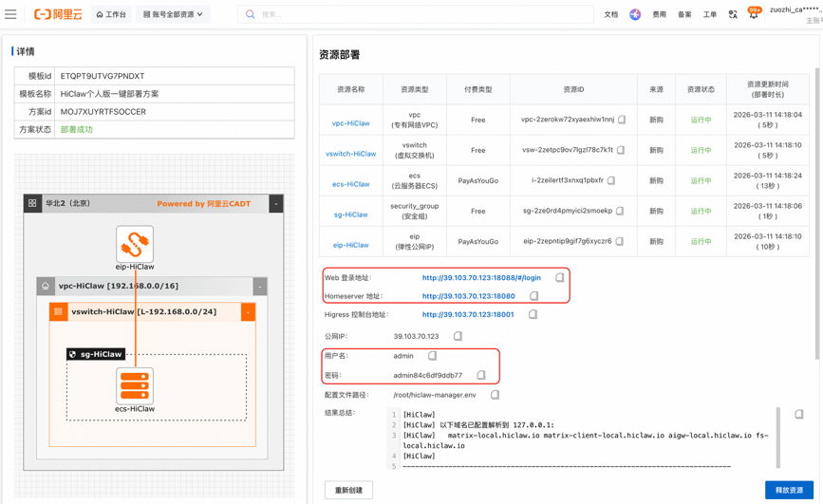Open the Web 登录地址 18088 login link
Viewport: 823px width, 504px height.
[x=481, y=278]
